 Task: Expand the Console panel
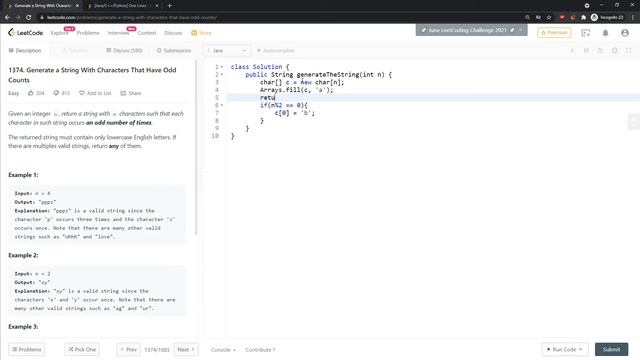pyautogui.click(x=223, y=350)
